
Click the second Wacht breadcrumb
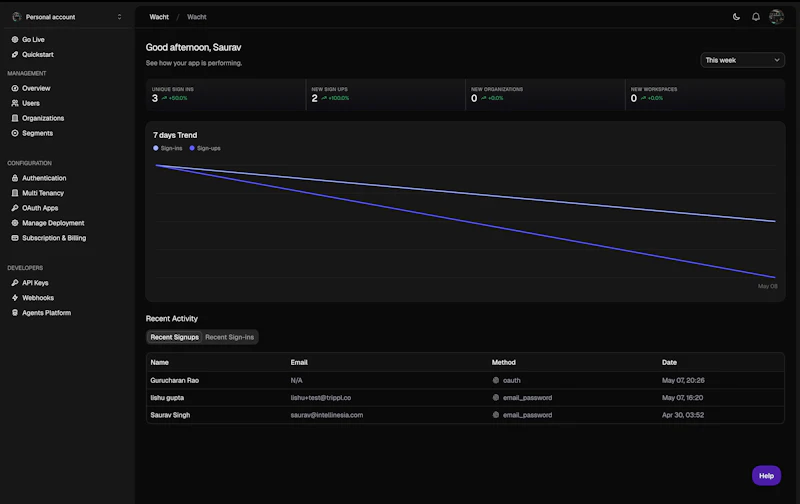coord(196,17)
